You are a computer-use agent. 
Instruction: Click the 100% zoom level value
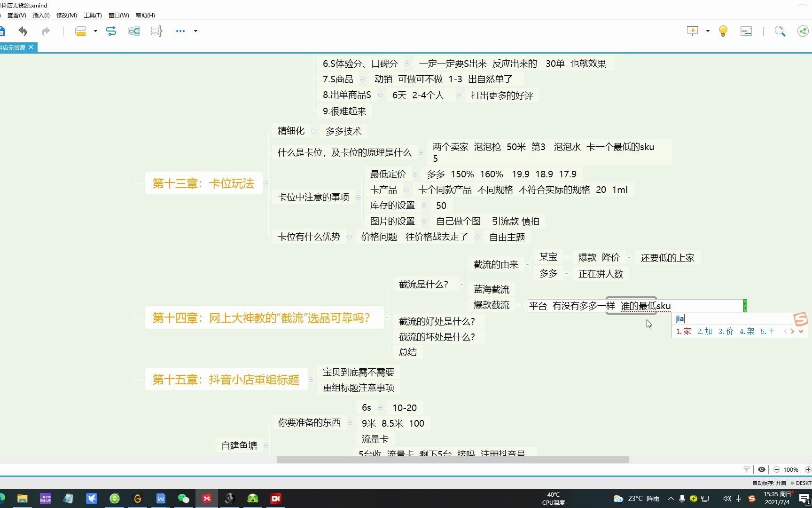click(x=791, y=469)
